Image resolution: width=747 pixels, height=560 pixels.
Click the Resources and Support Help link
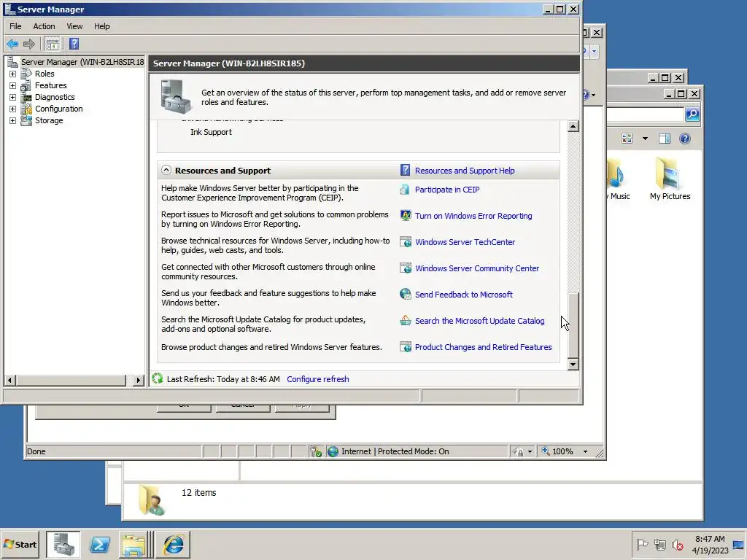465,171
